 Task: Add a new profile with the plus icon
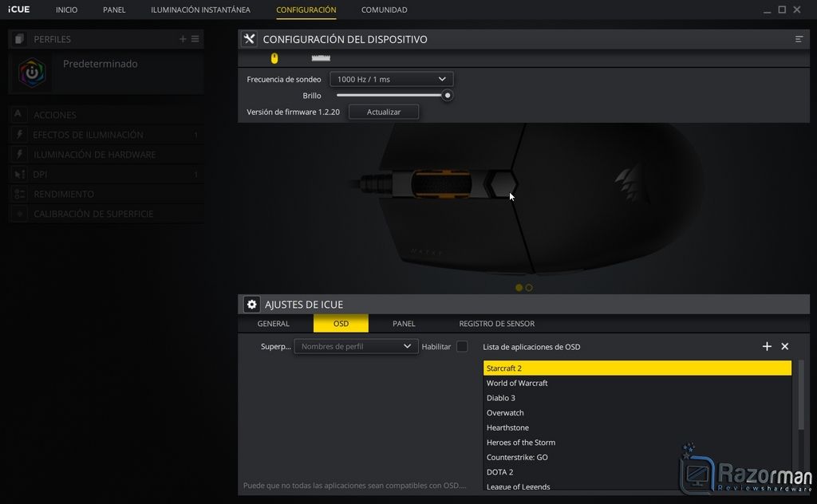tap(183, 39)
